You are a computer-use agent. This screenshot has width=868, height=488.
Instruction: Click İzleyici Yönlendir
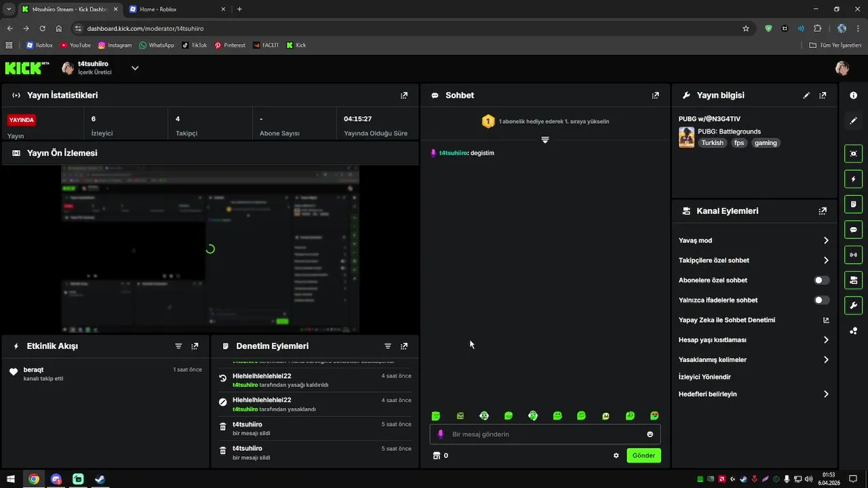click(x=705, y=377)
